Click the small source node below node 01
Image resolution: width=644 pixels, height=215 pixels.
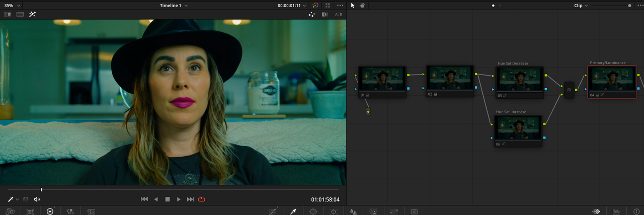coord(368,111)
